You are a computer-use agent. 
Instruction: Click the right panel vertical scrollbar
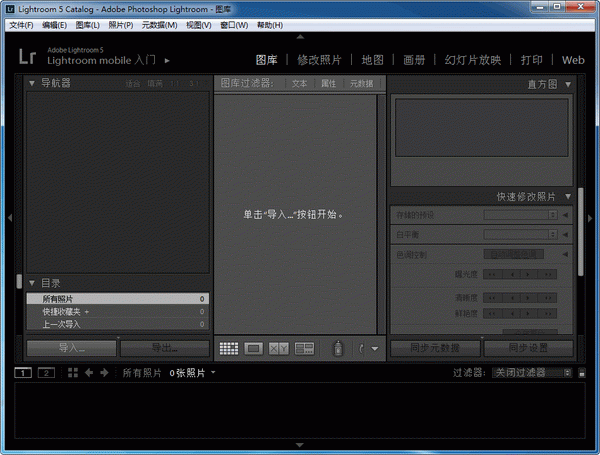click(580, 232)
